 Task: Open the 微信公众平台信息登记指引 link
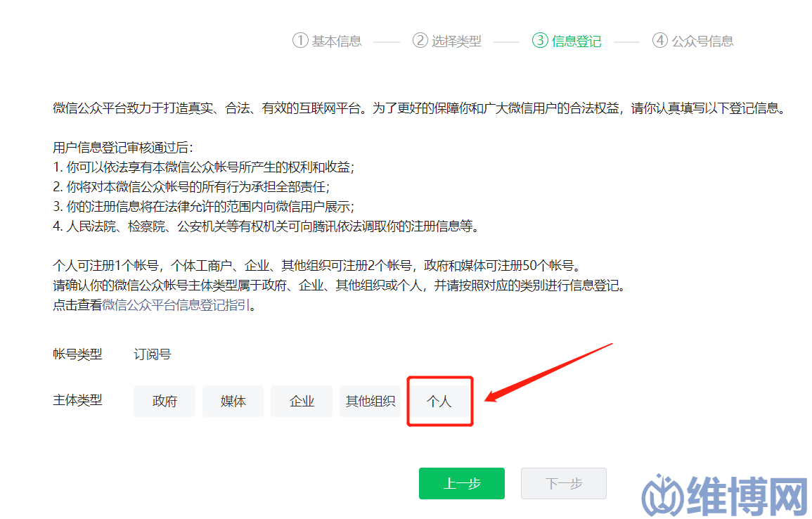176,305
